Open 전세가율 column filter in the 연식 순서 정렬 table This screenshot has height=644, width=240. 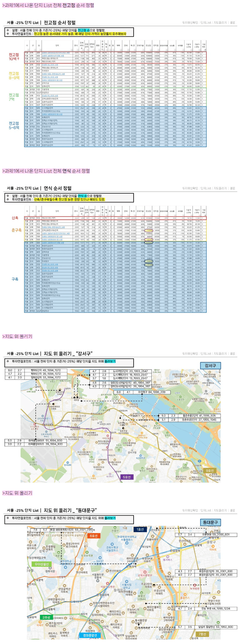(x=143, y=216)
